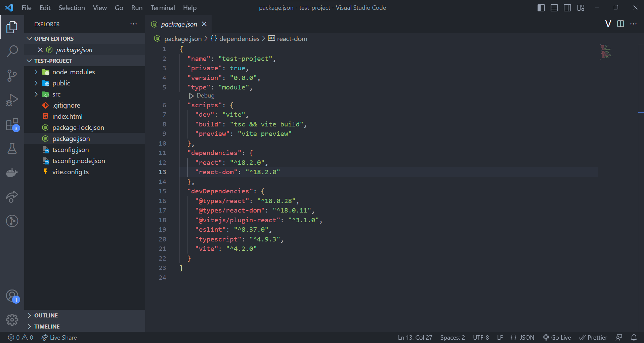Open the Explorer view in activity bar
644x343 pixels.
coord(12,27)
